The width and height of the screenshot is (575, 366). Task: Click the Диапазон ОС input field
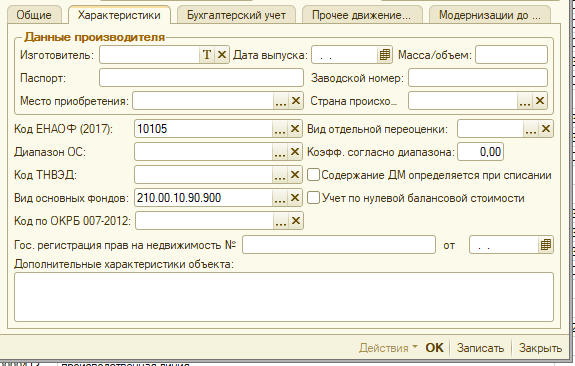(x=204, y=152)
